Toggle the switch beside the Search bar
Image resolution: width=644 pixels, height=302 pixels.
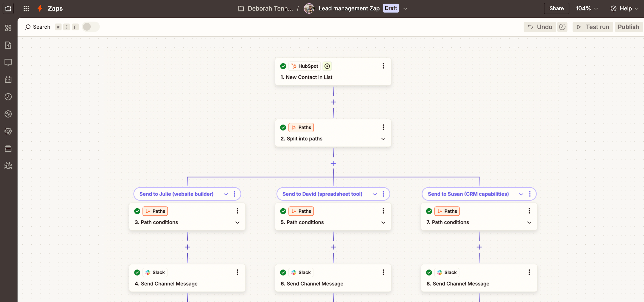(90, 27)
